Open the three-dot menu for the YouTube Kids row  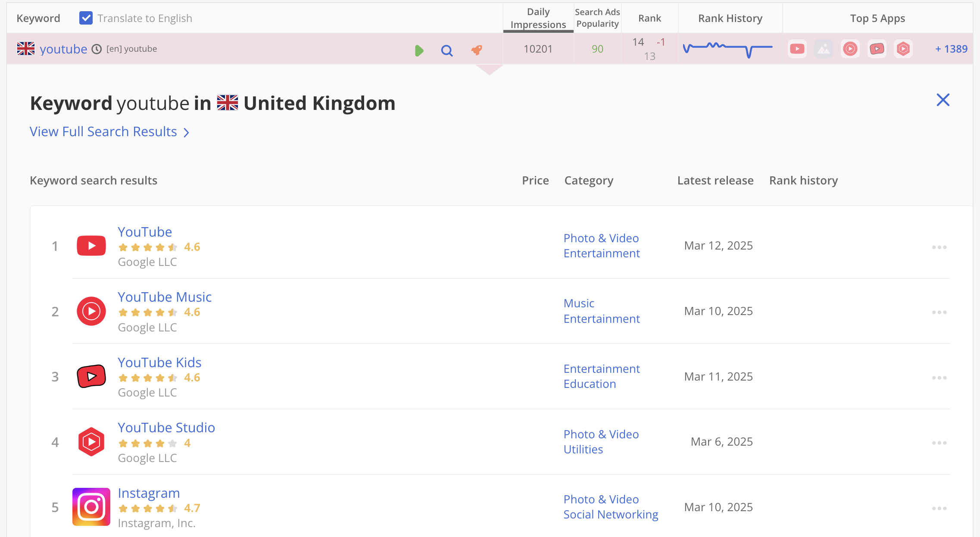[x=939, y=378]
